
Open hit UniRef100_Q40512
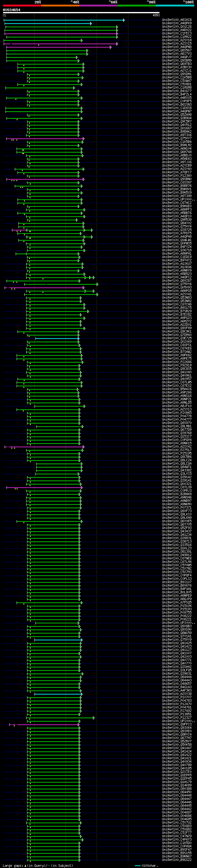coord(177,125)
